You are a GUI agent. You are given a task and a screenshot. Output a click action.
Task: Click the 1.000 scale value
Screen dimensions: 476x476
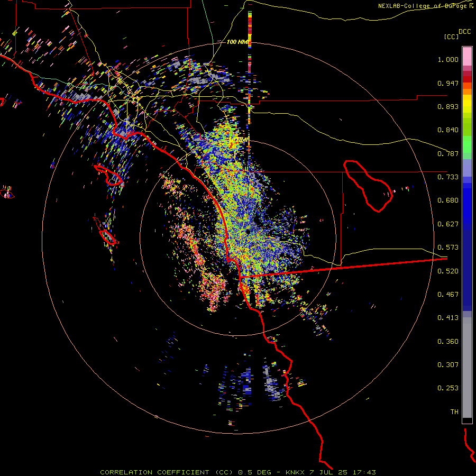pos(448,59)
